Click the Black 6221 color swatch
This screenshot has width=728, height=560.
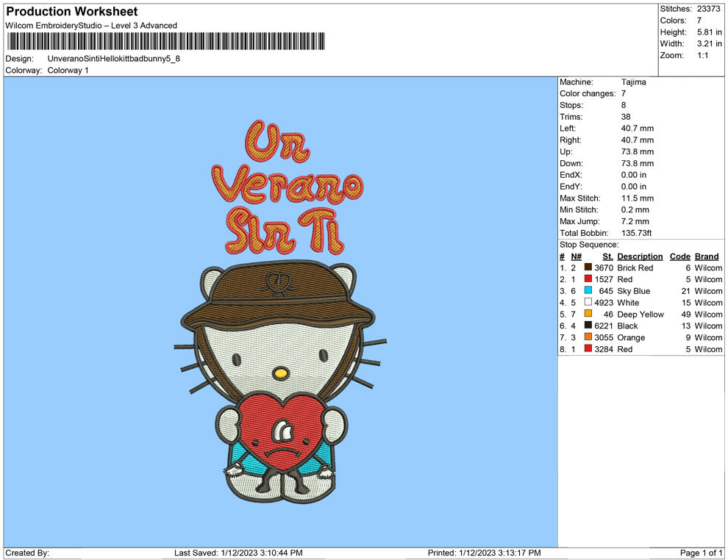click(588, 326)
